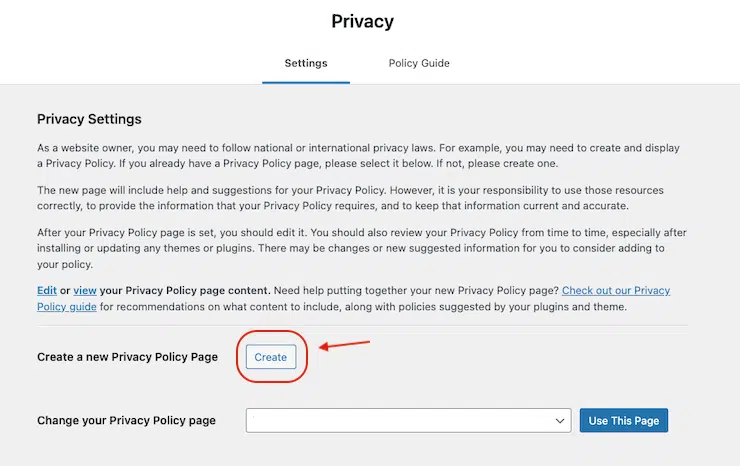Open the 'Check out our Privacy' guide link
This screenshot has height=466, width=740.
615,291
